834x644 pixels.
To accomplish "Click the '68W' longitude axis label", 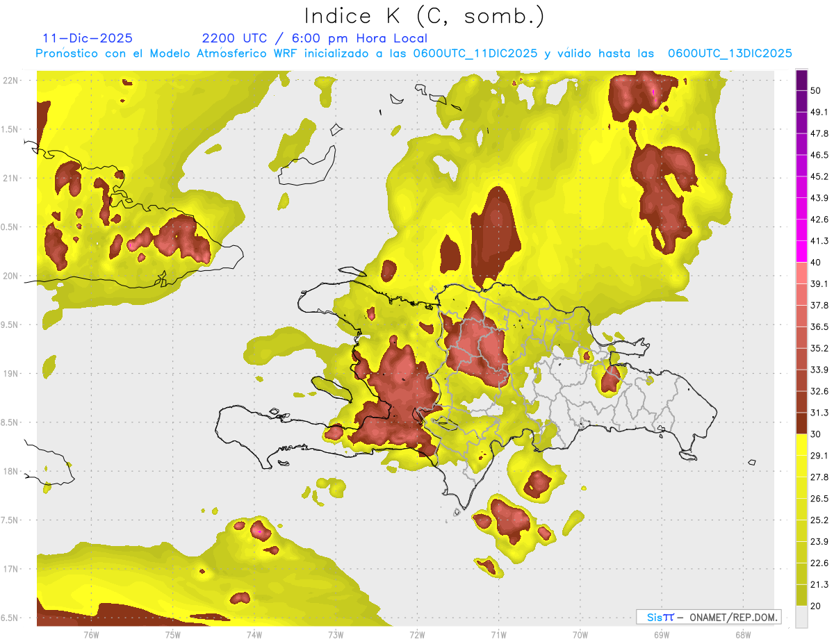I will [x=742, y=634].
